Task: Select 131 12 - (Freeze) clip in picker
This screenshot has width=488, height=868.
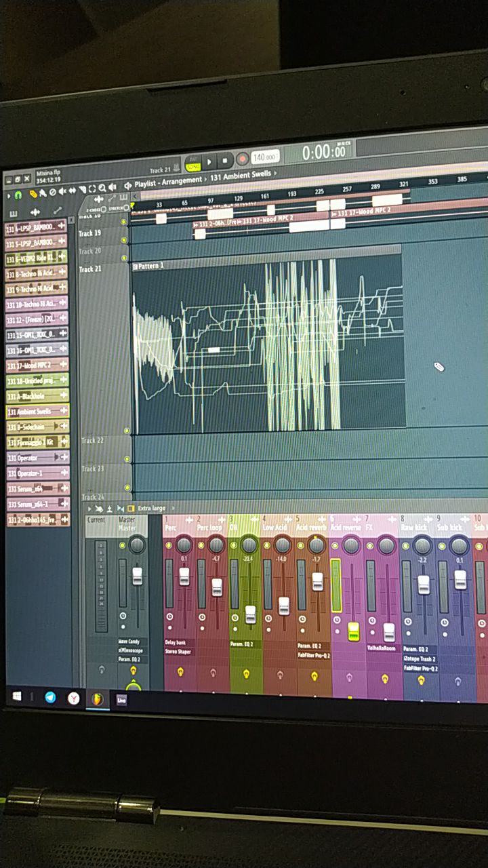Action: coord(37,320)
